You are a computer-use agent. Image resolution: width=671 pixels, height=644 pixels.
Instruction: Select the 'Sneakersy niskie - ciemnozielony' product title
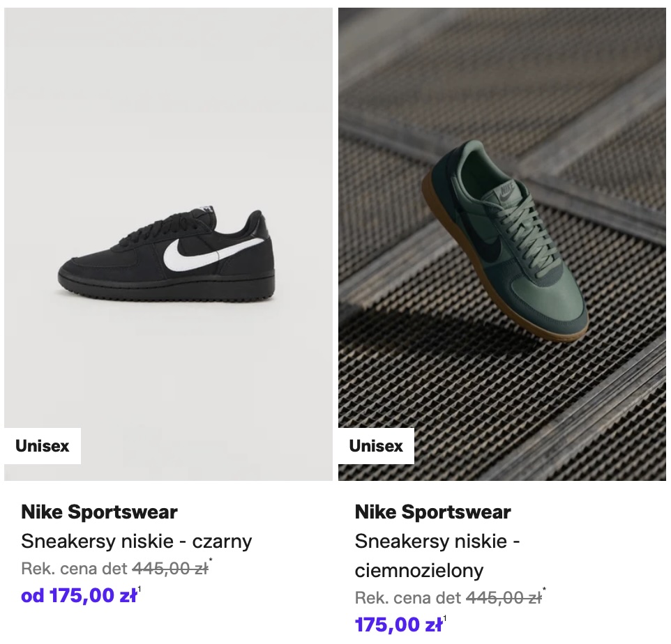click(437, 555)
